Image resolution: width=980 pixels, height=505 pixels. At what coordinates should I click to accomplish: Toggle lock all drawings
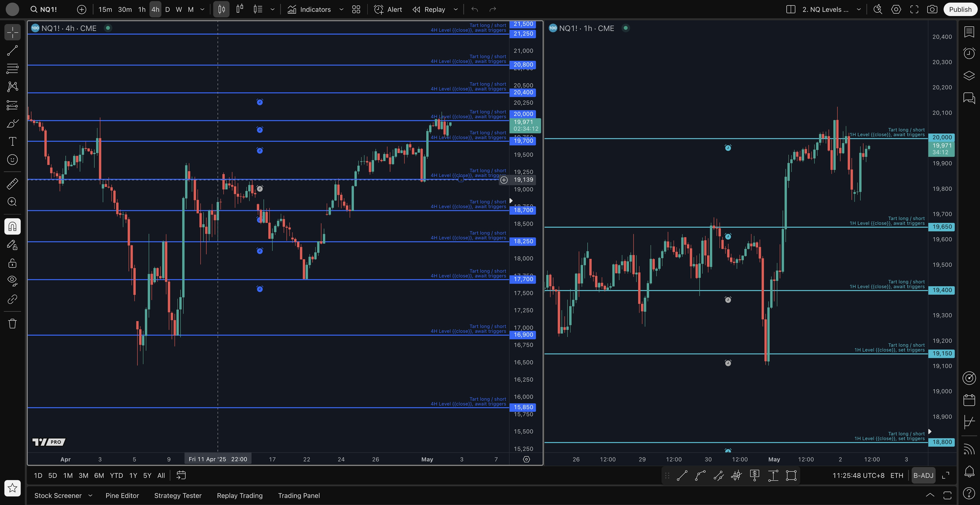(x=12, y=263)
